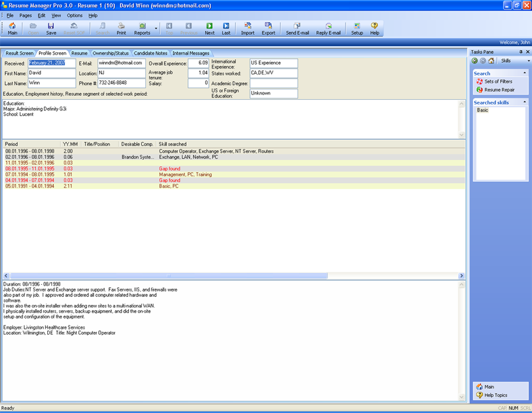Click the Phone # field
This screenshot has height=413, width=532.
pos(121,83)
